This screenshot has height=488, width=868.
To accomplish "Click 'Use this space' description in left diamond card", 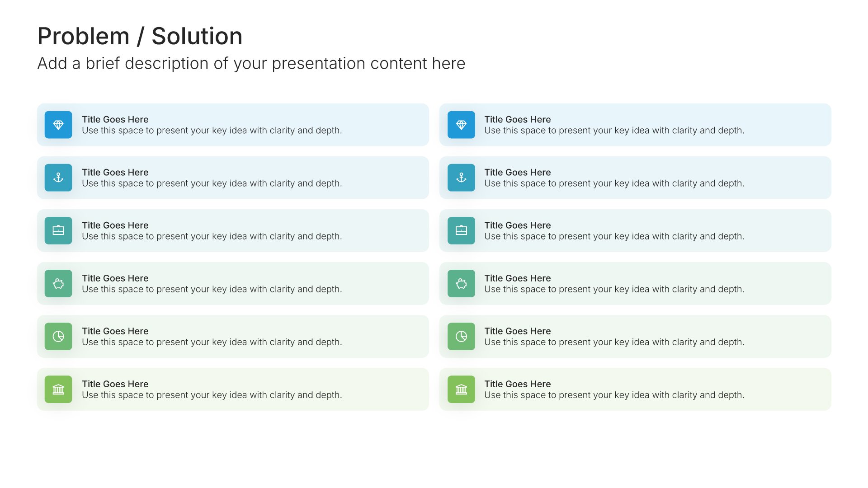I will [x=212, y=131].
